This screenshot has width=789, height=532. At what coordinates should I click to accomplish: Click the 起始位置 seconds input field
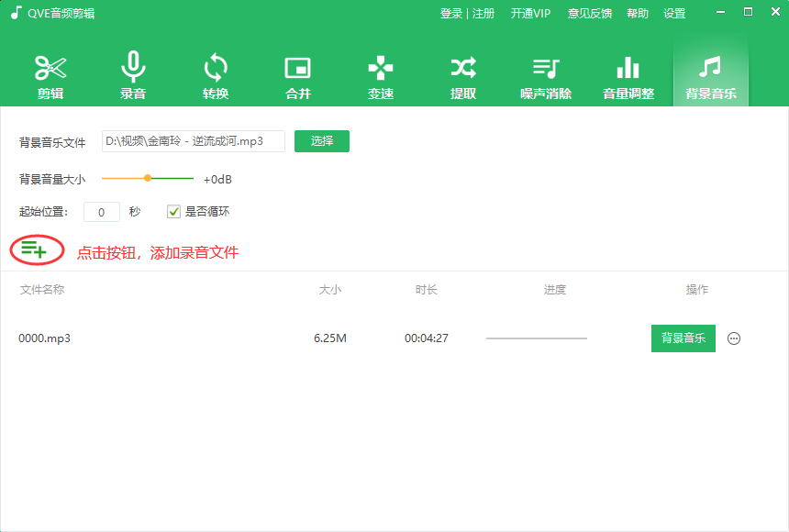pyautogui.click(x=102, y=212)
